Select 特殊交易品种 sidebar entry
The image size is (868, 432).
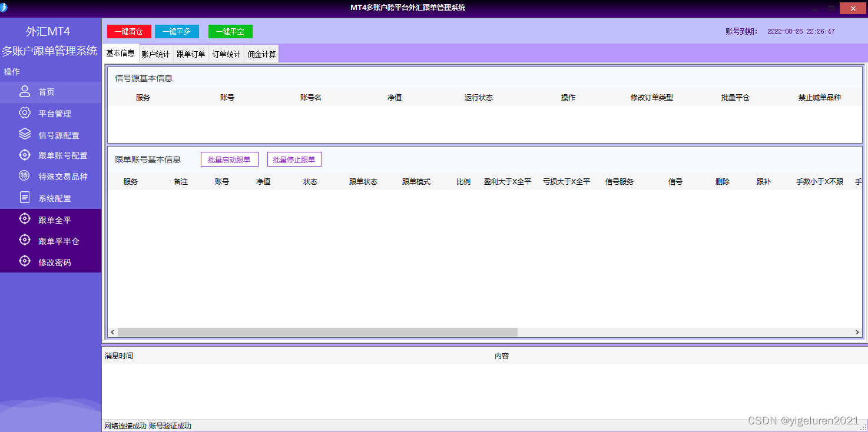click(51, 177)
